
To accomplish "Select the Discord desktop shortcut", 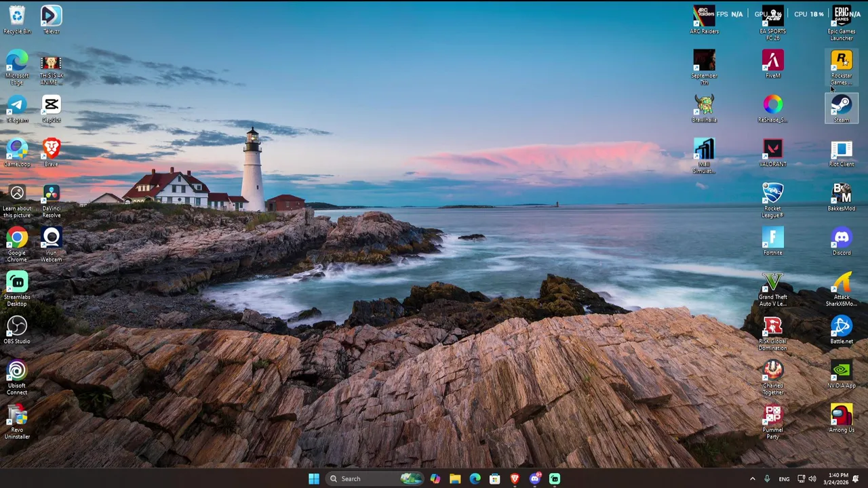I will [842, 242].
